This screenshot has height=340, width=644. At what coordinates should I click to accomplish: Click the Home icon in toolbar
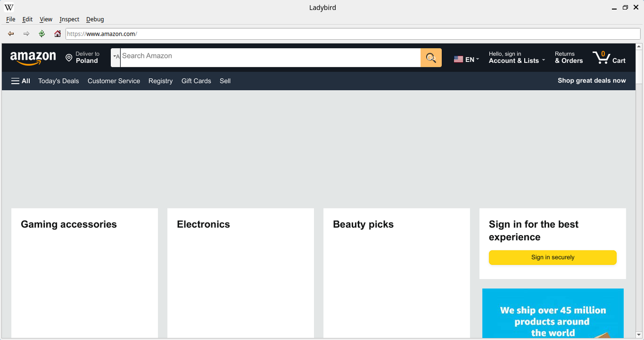click(x=57, y=34)
